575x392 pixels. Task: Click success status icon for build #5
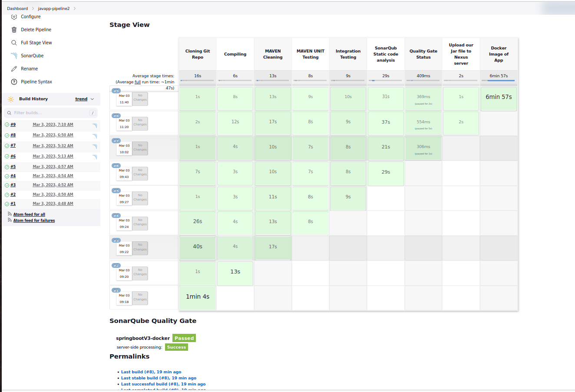[x=7, y=167]
